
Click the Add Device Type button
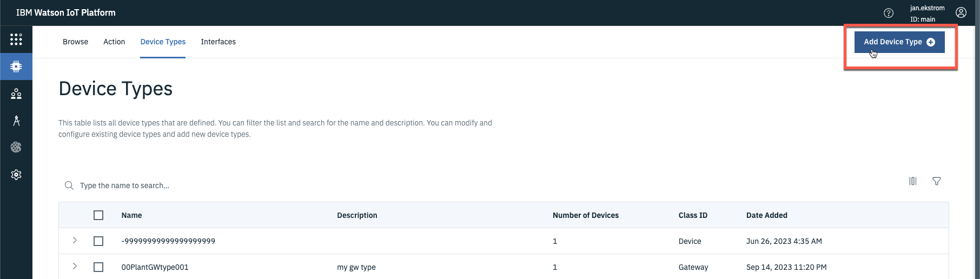[899, 42]
